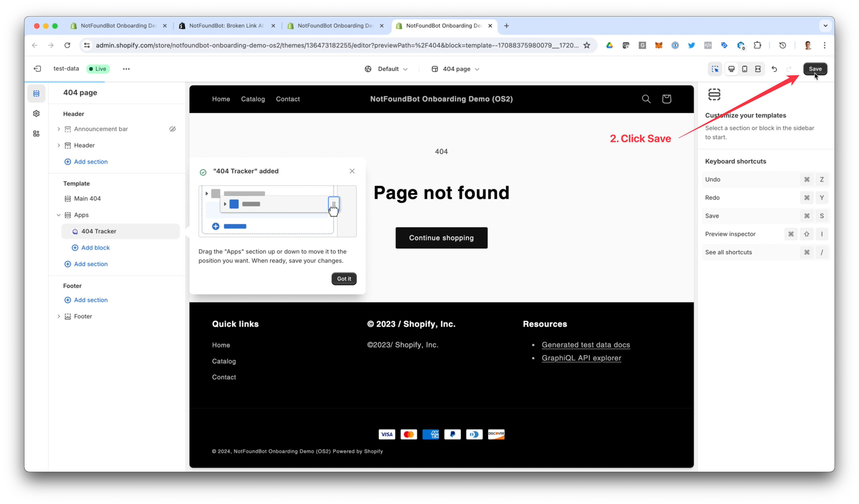
Task: Open the App embeds panel
Action: [36, 133]
